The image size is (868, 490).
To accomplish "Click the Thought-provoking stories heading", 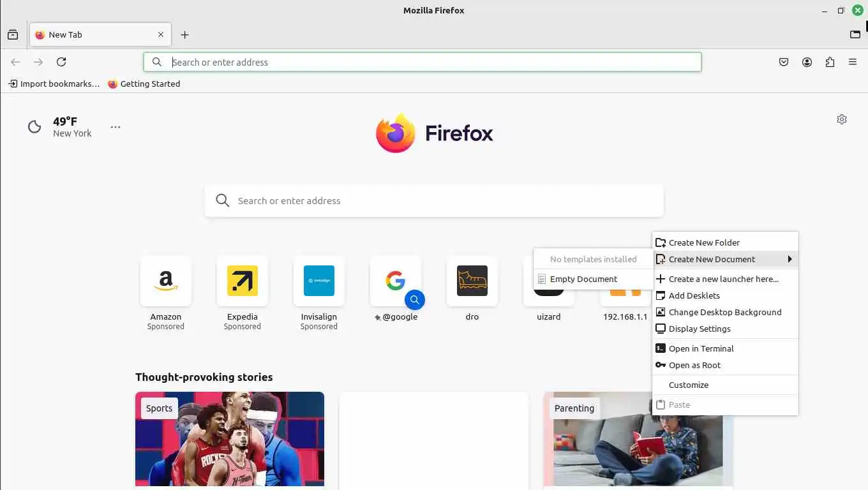I will coord(204,377).
